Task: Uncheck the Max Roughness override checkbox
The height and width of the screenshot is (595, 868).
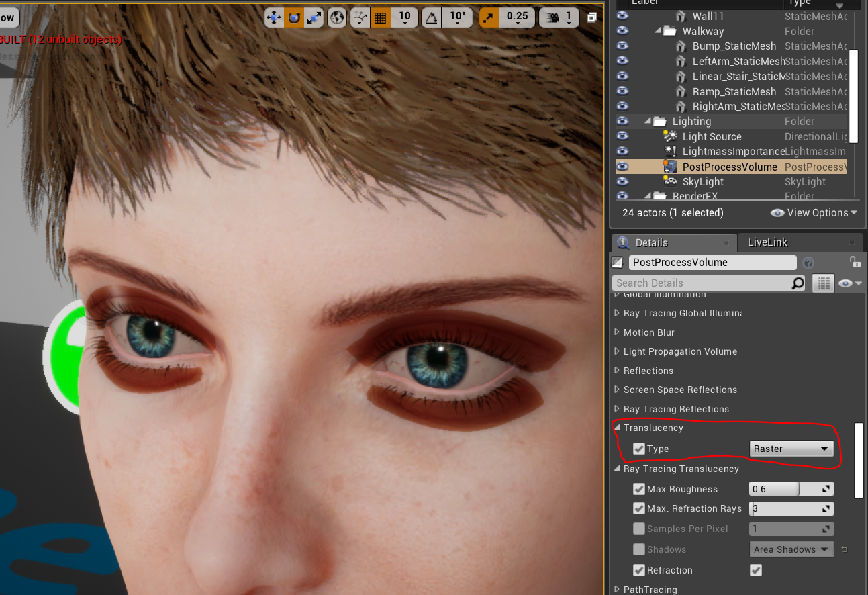Action: pos(639,489)
